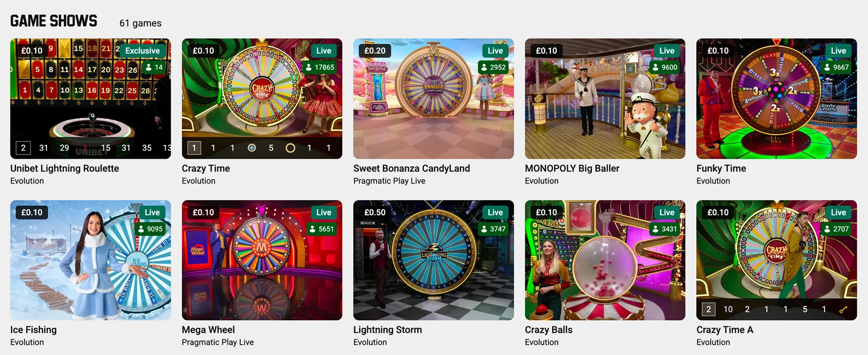Click the 17865 players count badge
868x355 pixels.
tap(320, 67)
